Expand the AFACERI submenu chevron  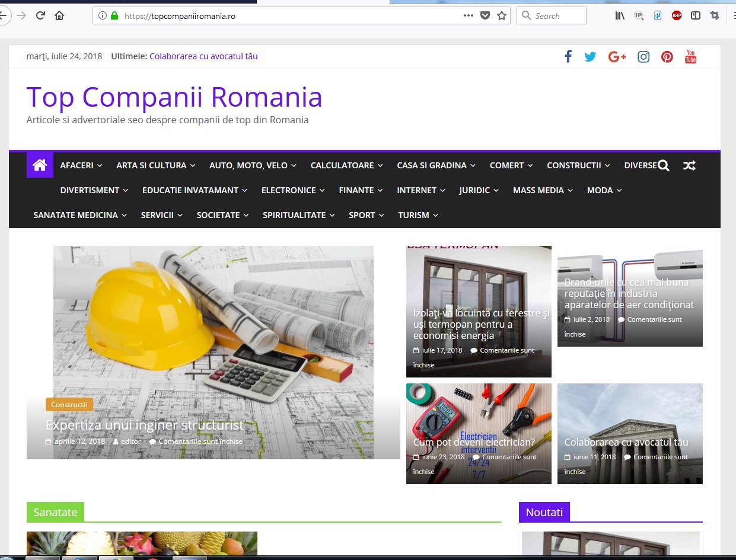click(x=100, y=166)
